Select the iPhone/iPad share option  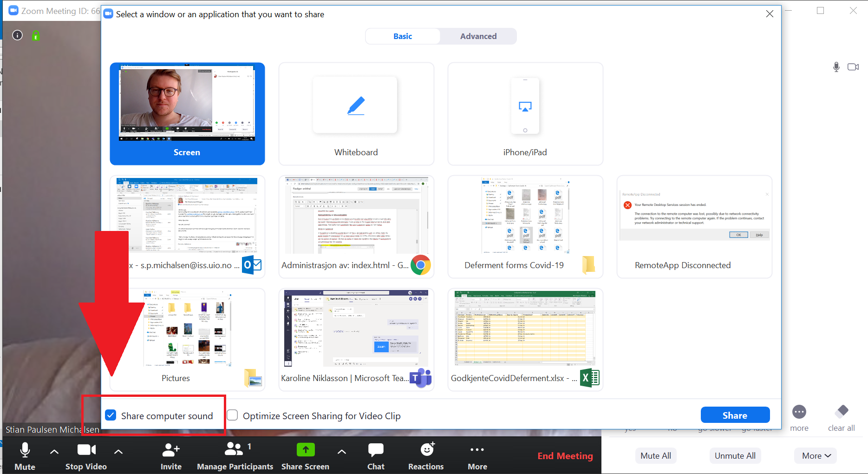(x=525, y=114)
